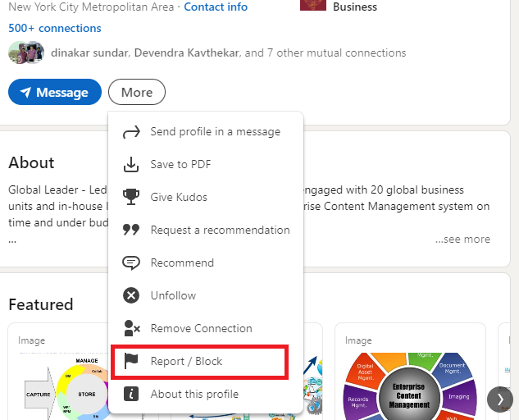Click the next arrow in Featured carousel
Screen dimensions: 519x420
pos(500,399)
